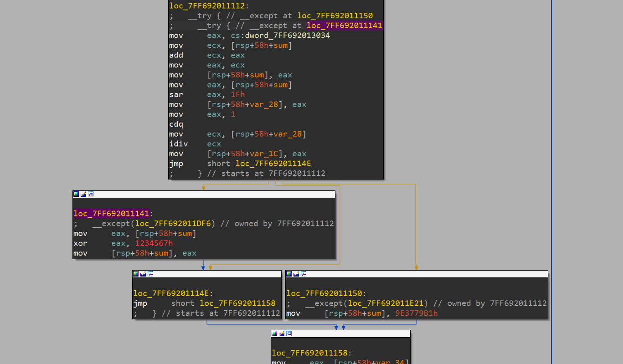The height and width of the screenshot is (364, 623).
Task: Click loc_7FF692011150 in the first __try comment
Action: [x=335, y=16]
